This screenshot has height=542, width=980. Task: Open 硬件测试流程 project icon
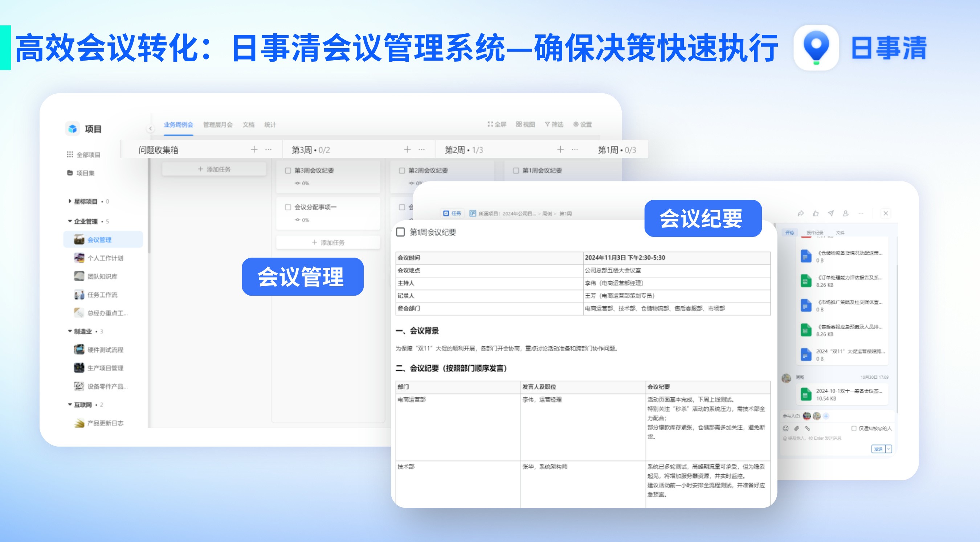(79, 349)
